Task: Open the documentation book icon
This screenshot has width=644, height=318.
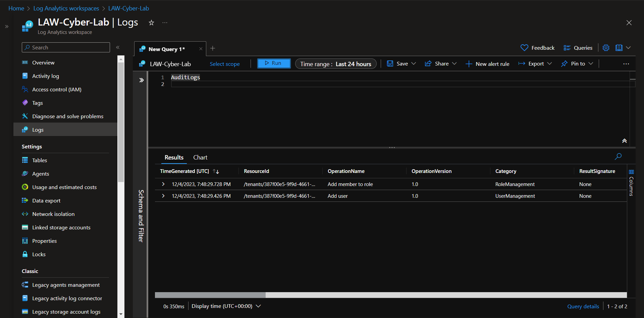Action: 619,48
